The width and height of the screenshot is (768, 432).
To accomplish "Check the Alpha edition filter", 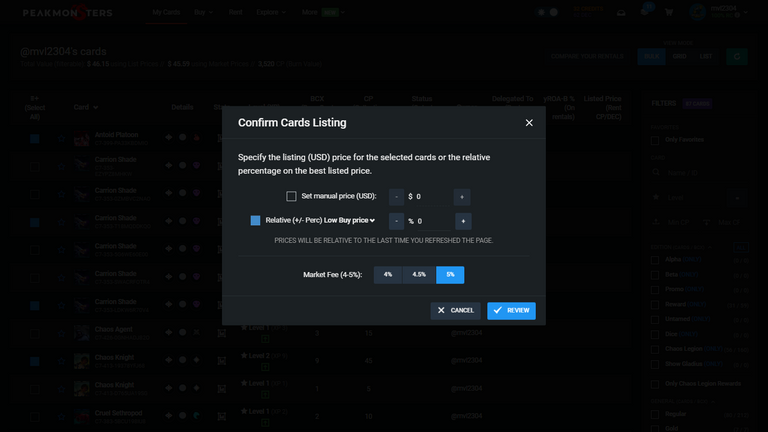I will 655,260.
